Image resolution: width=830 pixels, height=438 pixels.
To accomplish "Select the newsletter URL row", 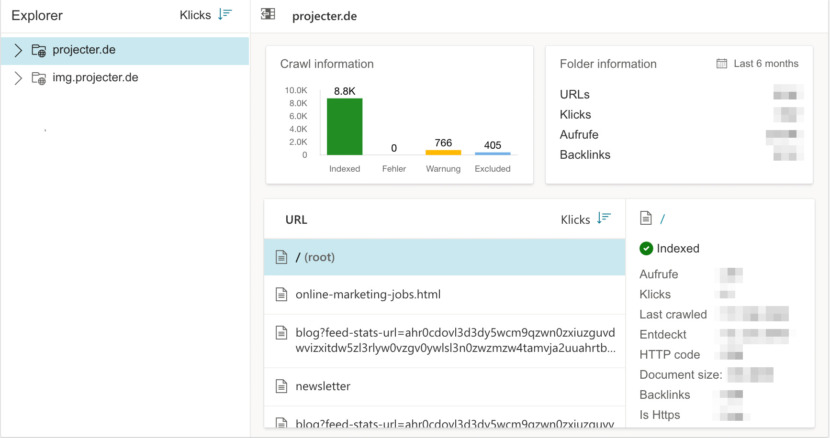I will pyautogui.click(x=445, y=386).
